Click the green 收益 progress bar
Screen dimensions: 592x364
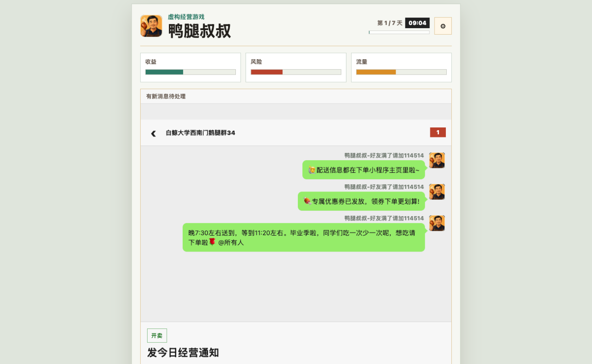click(190, 72)
